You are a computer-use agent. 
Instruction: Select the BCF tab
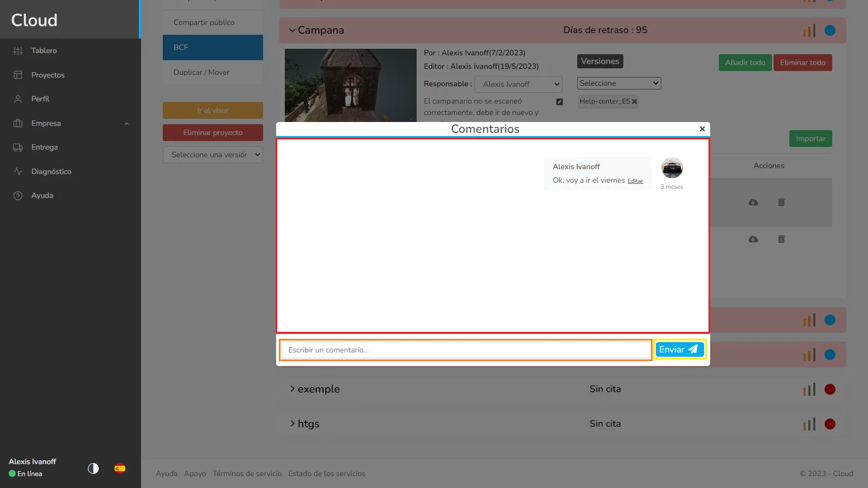[213, 47]
